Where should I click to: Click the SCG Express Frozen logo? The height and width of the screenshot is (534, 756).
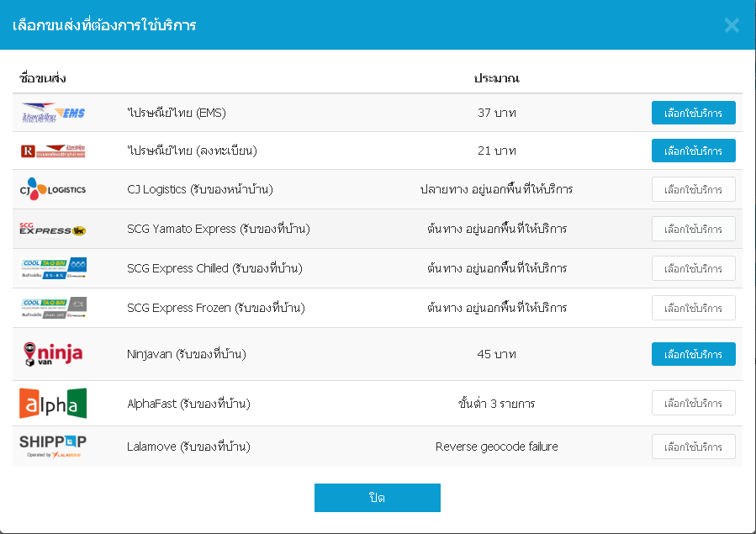click(x=53, y=308)
